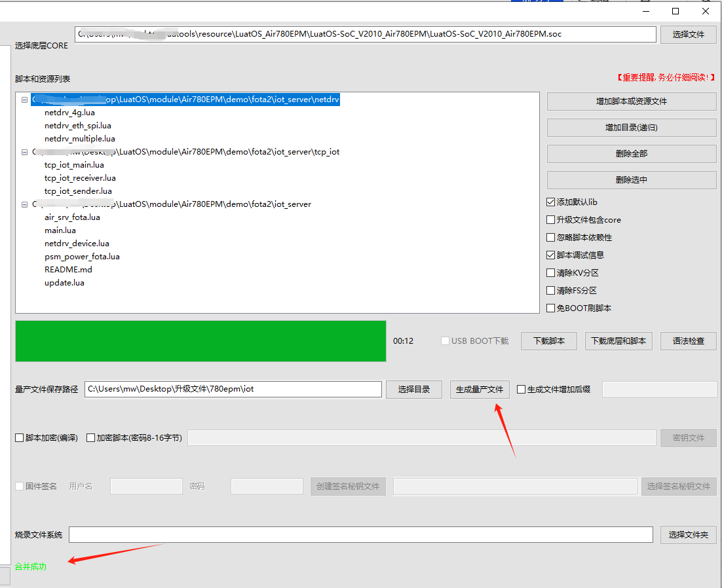722x588 pixels.
Task: Select psm_power_fota.lua file
Action: (x=82, y=257)
